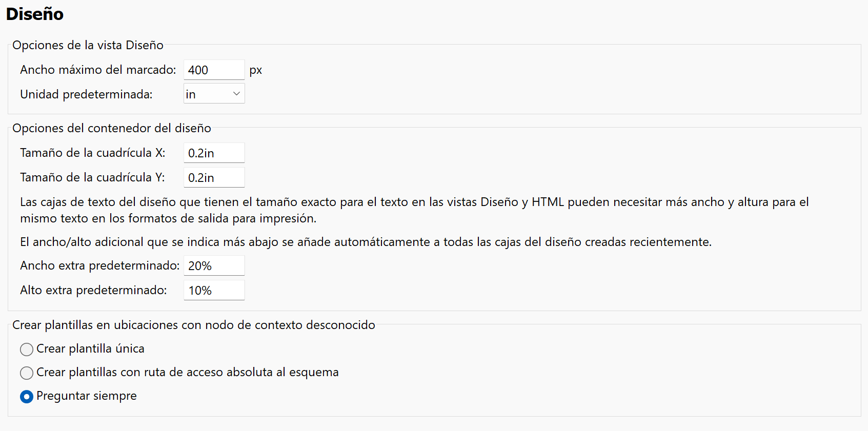Click the 'Diseño' heading

[35, 14]
